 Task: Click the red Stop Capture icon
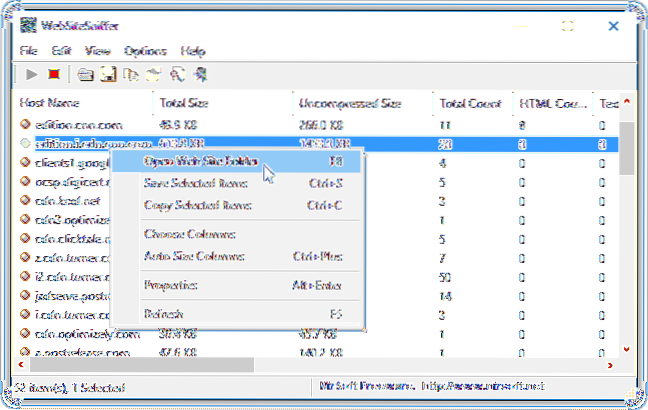pos(53,73)
